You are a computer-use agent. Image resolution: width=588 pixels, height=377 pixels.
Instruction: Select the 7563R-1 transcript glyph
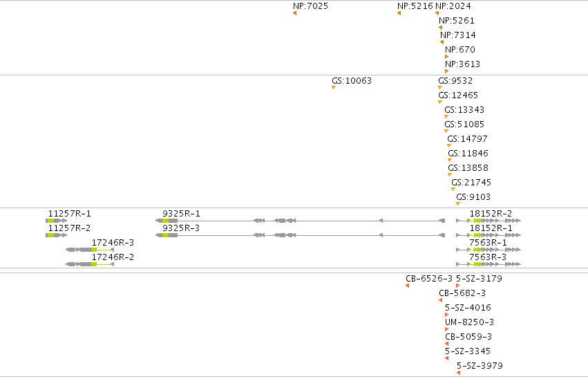point(489,250)
